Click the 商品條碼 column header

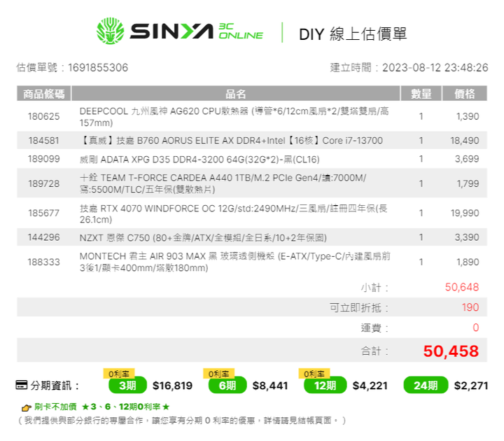[x=43, y=94]
